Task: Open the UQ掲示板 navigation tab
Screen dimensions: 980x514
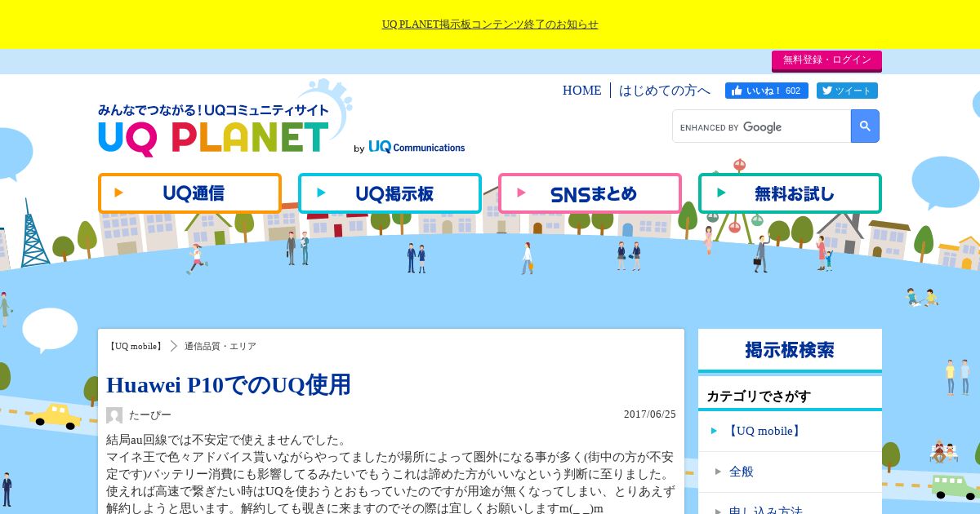Action: tap(390, 193)
